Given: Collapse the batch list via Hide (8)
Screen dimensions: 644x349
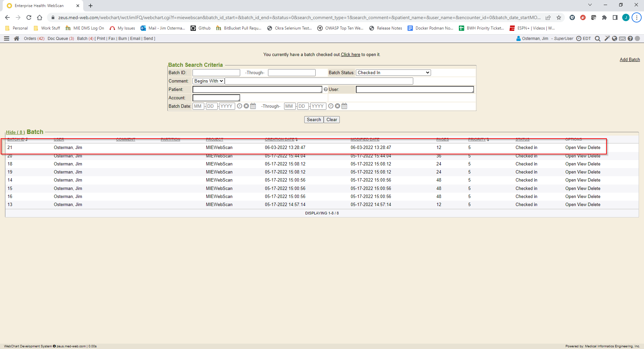Looking at the screenshot, I should coord(15,132).
